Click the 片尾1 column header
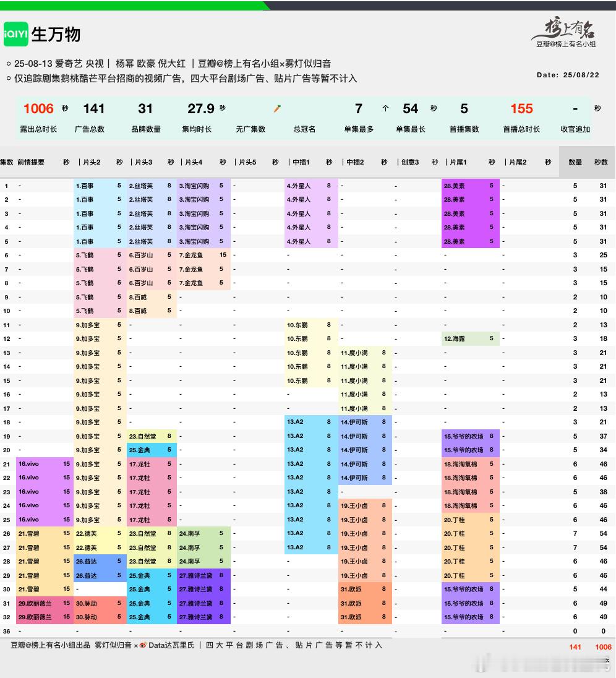Viewport: 616px width, 678px height. [458, 162]
